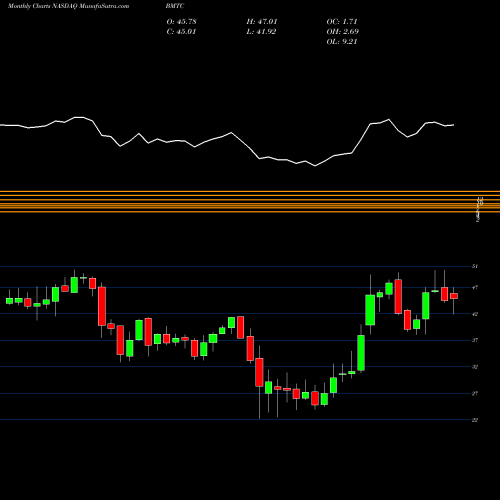Click the Monthly Charts NASDAQ MunafaSutra.com title
The width and height of the screenshot is (500, 500).
[68, 6]
